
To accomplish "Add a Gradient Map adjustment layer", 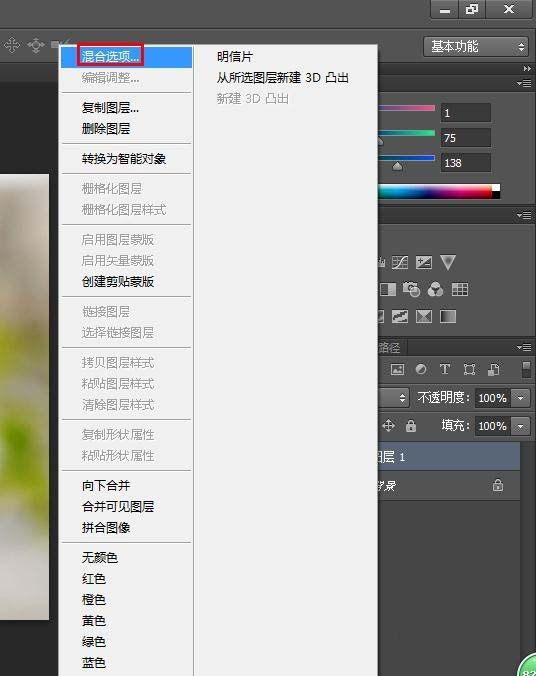I will [448, 316].
